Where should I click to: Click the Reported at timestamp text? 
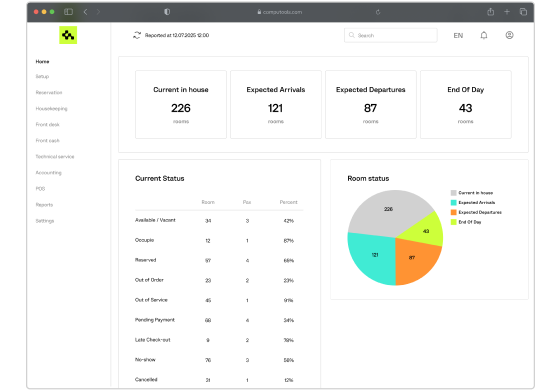pos(177,35)
